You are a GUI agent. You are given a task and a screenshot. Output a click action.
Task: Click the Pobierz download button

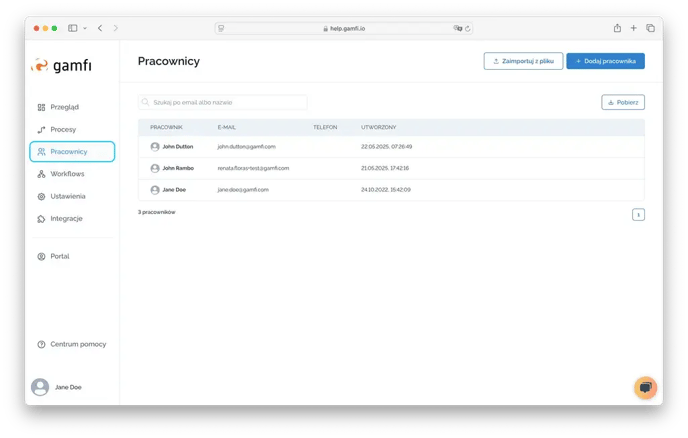point(623,102)
